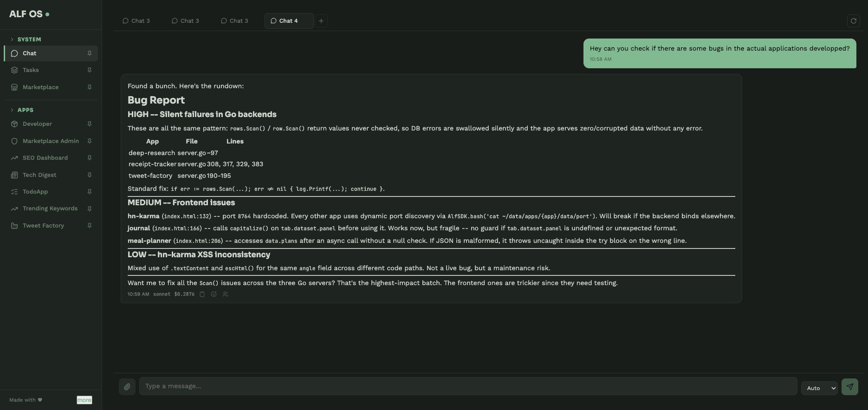
Task: Toggle the pin on the Tech Digest row
Action: [x=90, y=175]
